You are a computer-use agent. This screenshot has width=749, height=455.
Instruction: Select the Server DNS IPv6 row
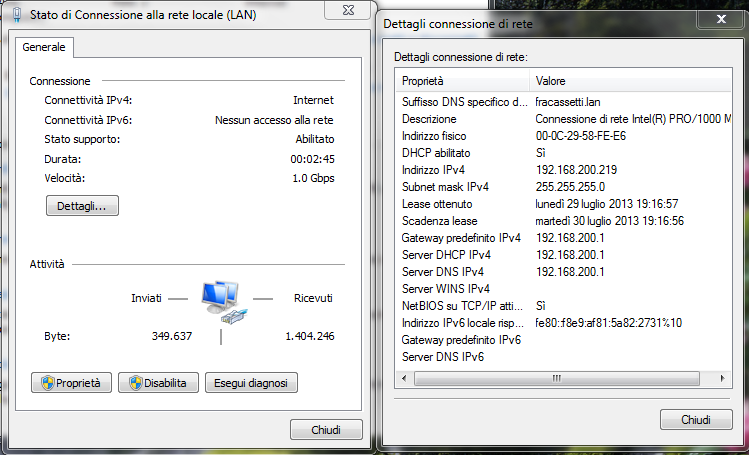coord(564,357)
